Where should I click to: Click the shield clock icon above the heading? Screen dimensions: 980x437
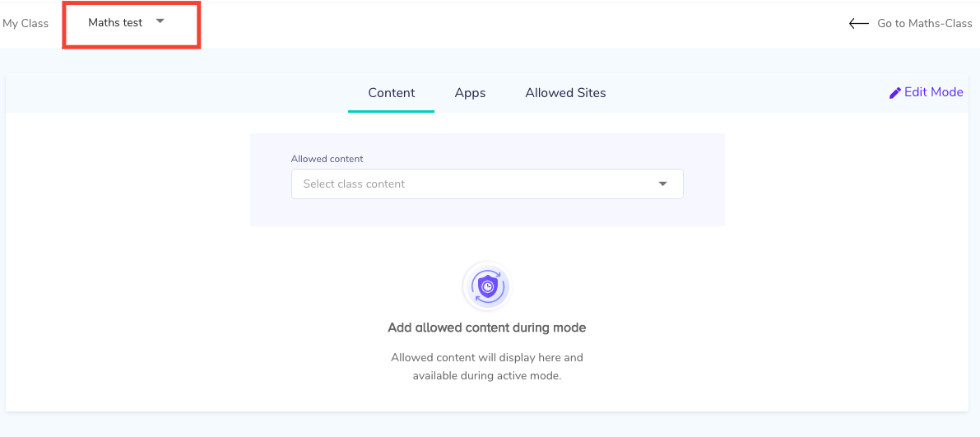487,287
